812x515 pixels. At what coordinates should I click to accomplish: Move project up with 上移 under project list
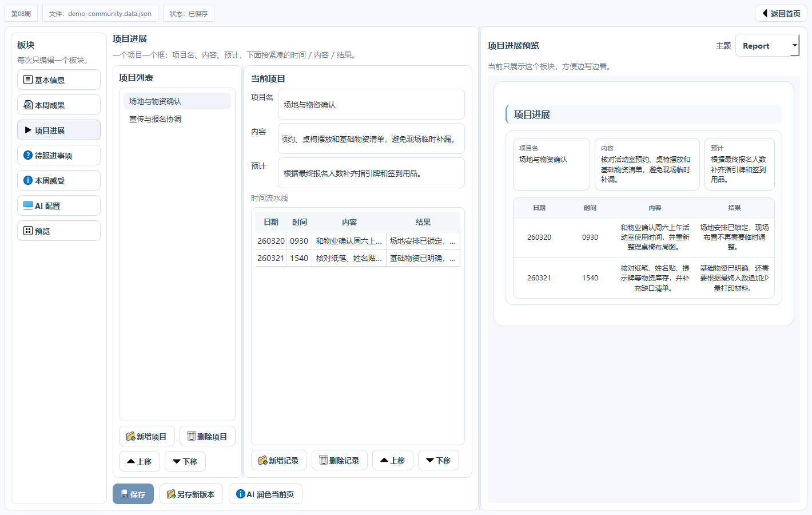140,461
